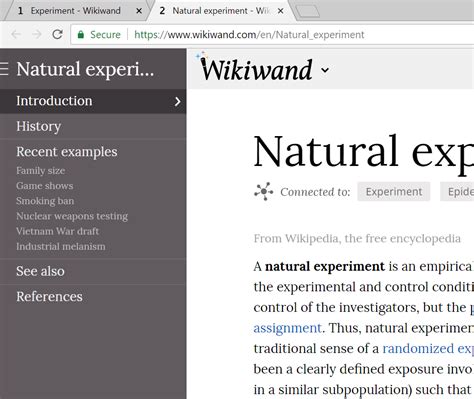Screen dimensions: 474x399
Task: Select Family size subsection
Action: tap(41, 170)
